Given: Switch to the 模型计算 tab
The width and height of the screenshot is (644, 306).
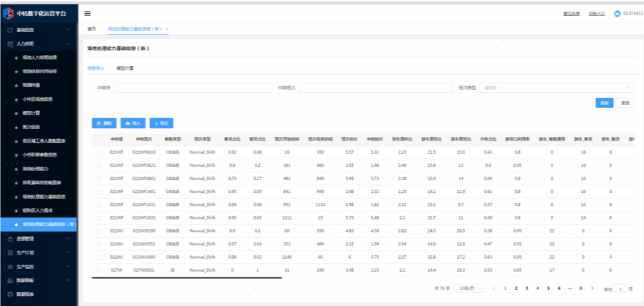Looking at the screenshot, I should click(125, 68).
